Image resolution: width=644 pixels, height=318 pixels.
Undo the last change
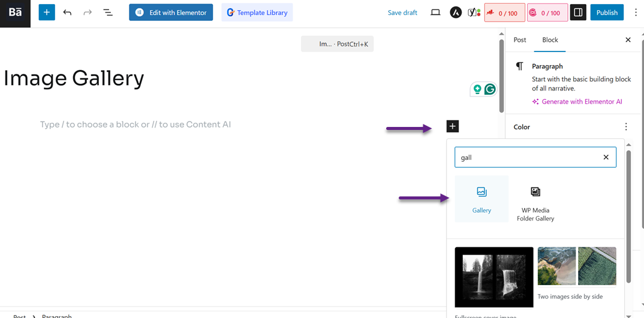(x=67, y=13)
